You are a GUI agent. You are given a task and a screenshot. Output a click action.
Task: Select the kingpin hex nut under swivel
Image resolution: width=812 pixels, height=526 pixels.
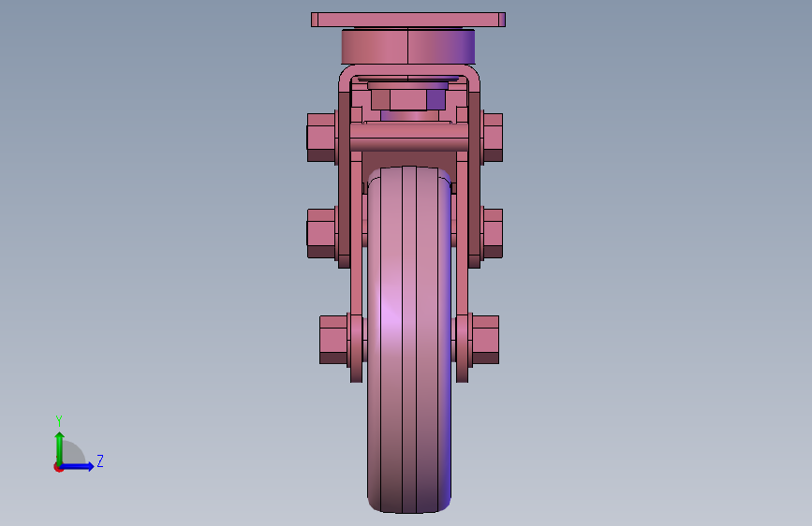pyautogui.click(x=408, y=100)
